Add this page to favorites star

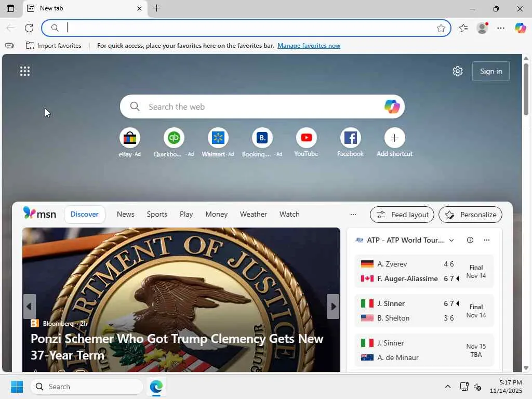click(x=441, y=28)
